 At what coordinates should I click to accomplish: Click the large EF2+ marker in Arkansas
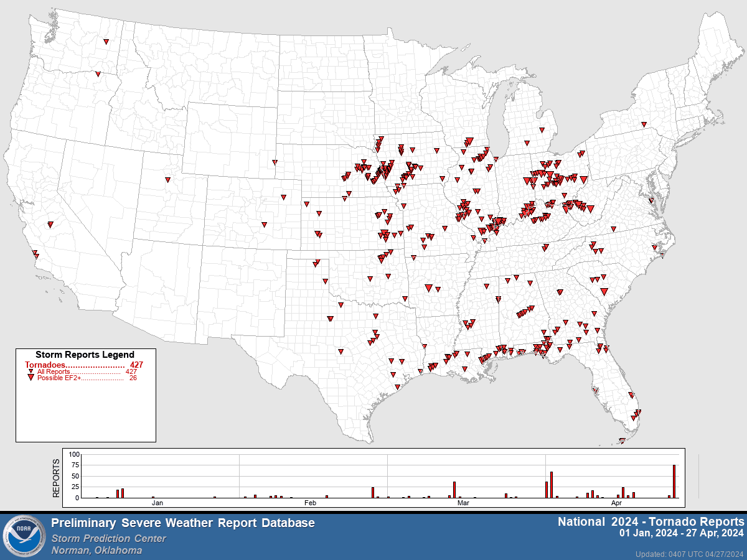428,287
